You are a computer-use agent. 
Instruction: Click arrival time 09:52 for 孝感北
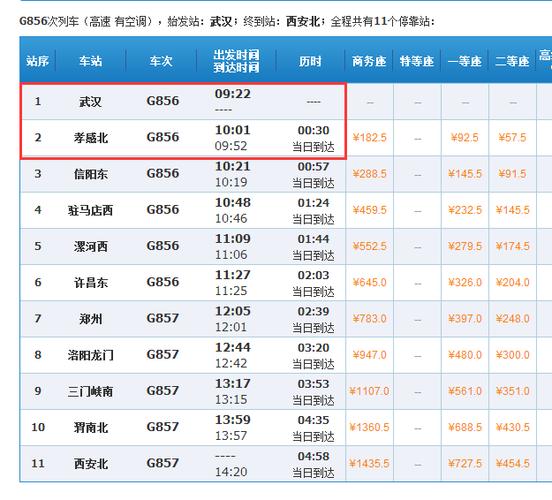pyautogui.click(x=231, y=146)
